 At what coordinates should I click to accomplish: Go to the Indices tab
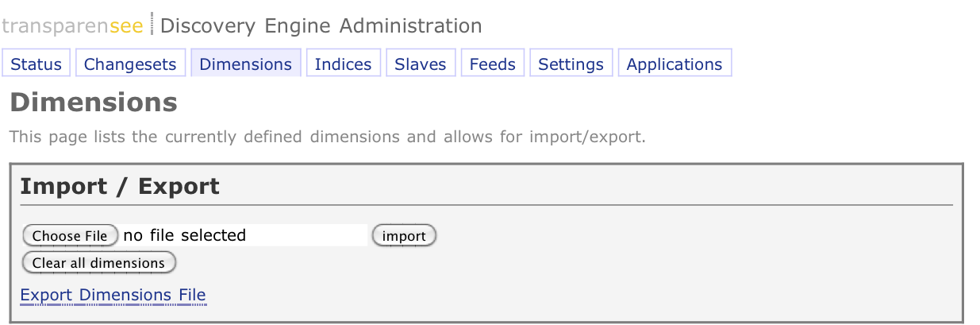[x=344, y=64]
